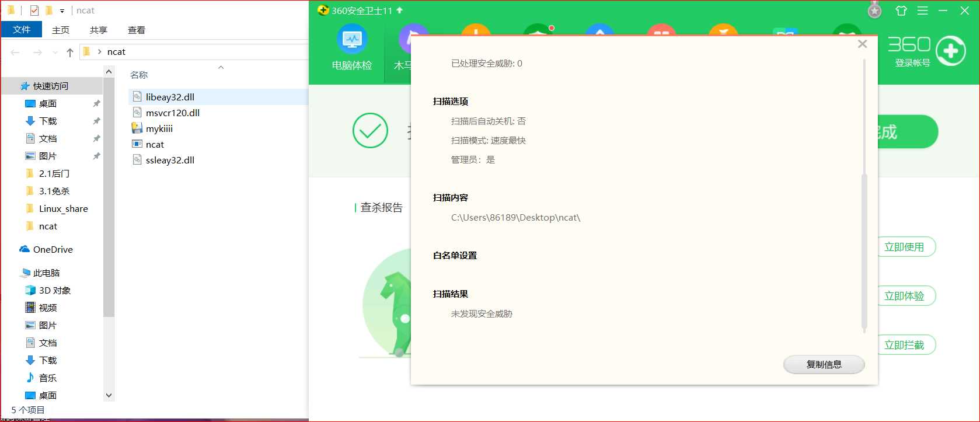Click Explorer's Forward arrow

[x=37, y=52]
